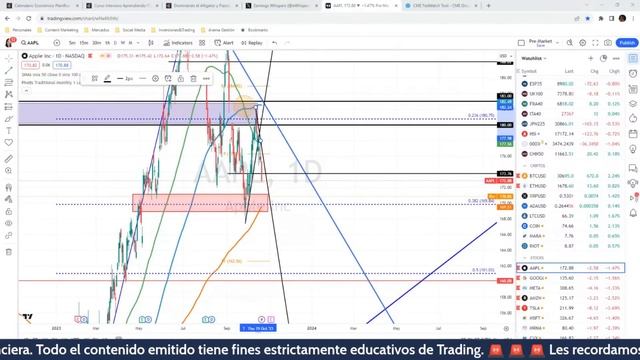This screenshot has width=640, height=360.
Task: Open the drawing link sync tool
Action: pos(9,236)
